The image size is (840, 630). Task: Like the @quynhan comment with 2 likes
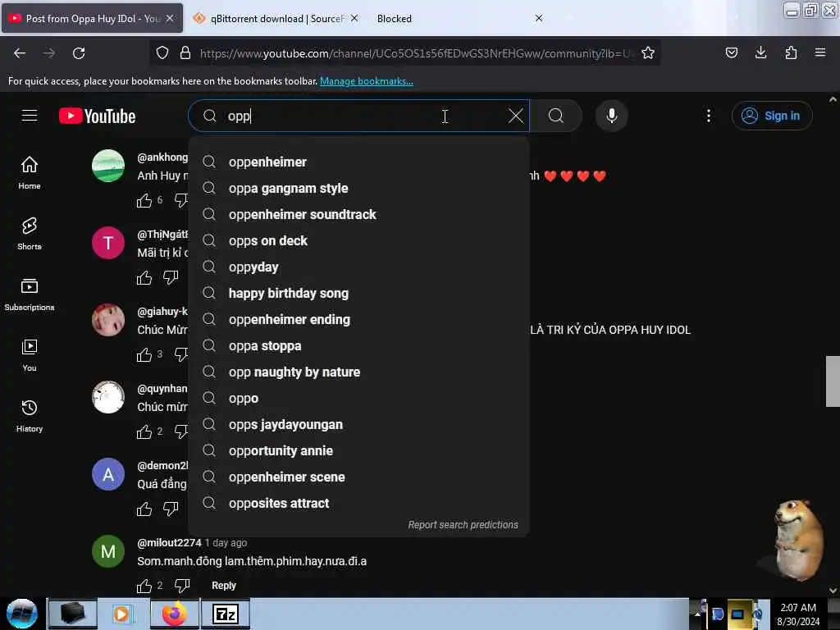point(144,431)
